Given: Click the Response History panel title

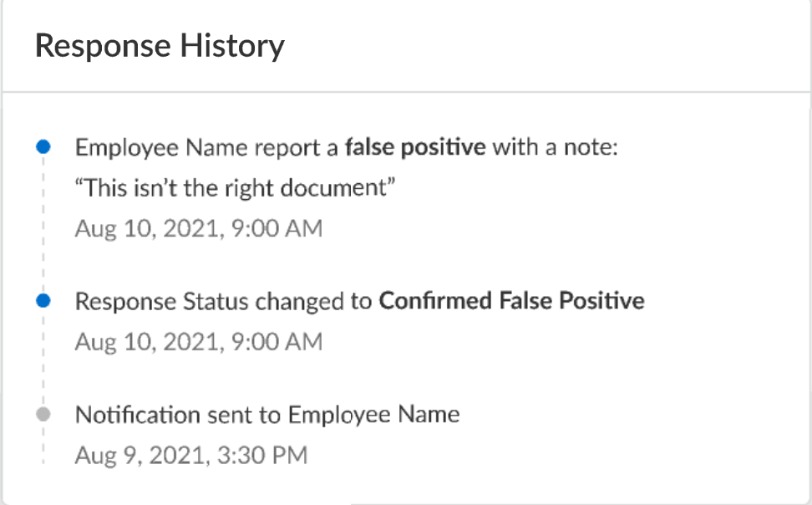Looking at the screenshot, I should point(160,45).
